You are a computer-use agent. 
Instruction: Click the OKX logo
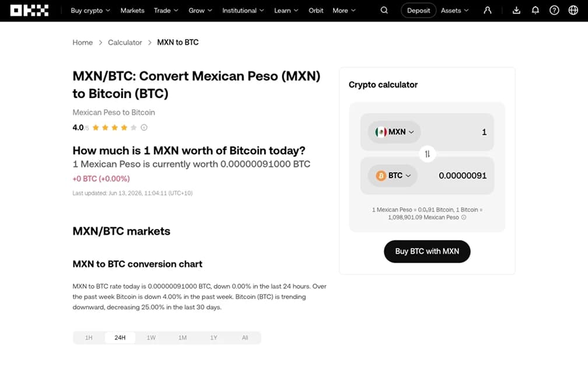click(29, 11)
